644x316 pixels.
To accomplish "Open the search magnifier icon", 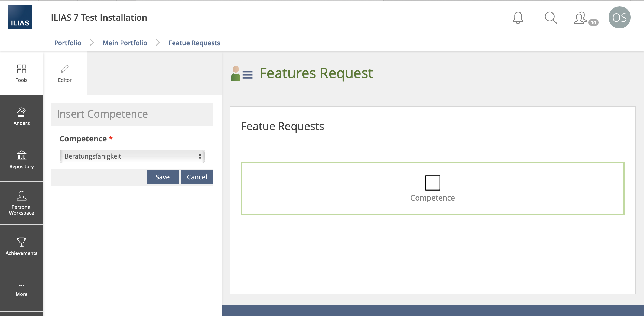I will (551, 18).
